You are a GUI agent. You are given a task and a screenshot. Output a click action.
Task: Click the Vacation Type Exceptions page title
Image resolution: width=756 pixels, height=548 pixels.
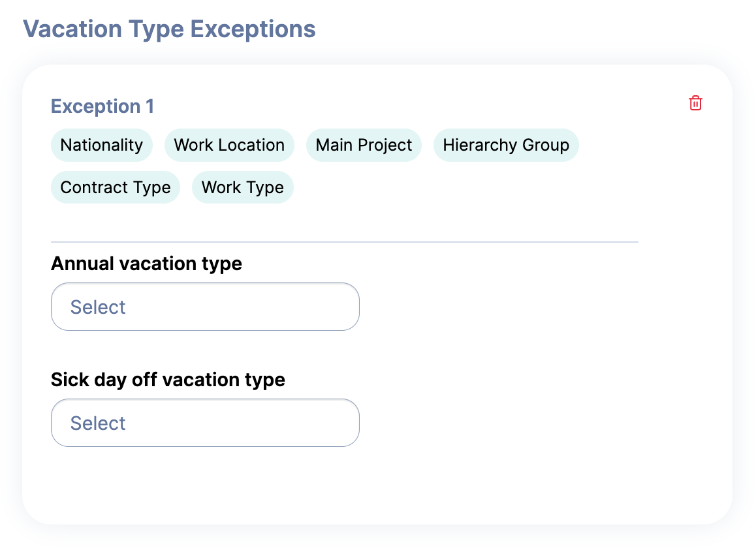pyautogui.click(x=169, y=29)
